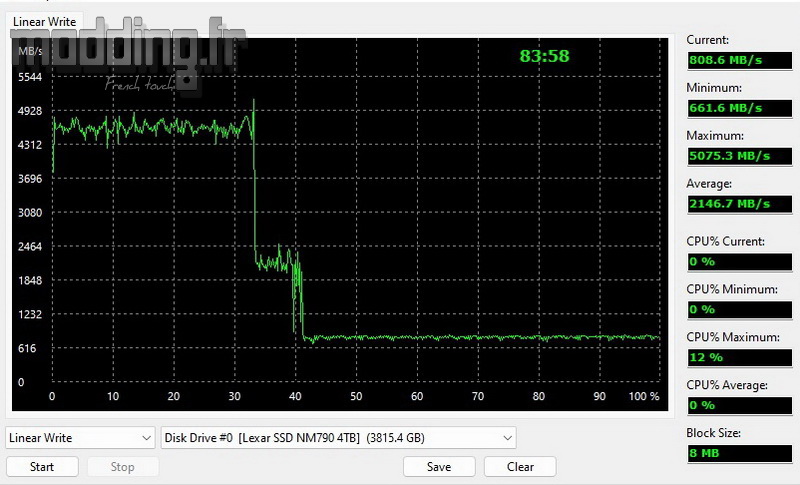The image size is (800, 485).
Task: Click the 100 % x-axis label
Action: [644, 396]
